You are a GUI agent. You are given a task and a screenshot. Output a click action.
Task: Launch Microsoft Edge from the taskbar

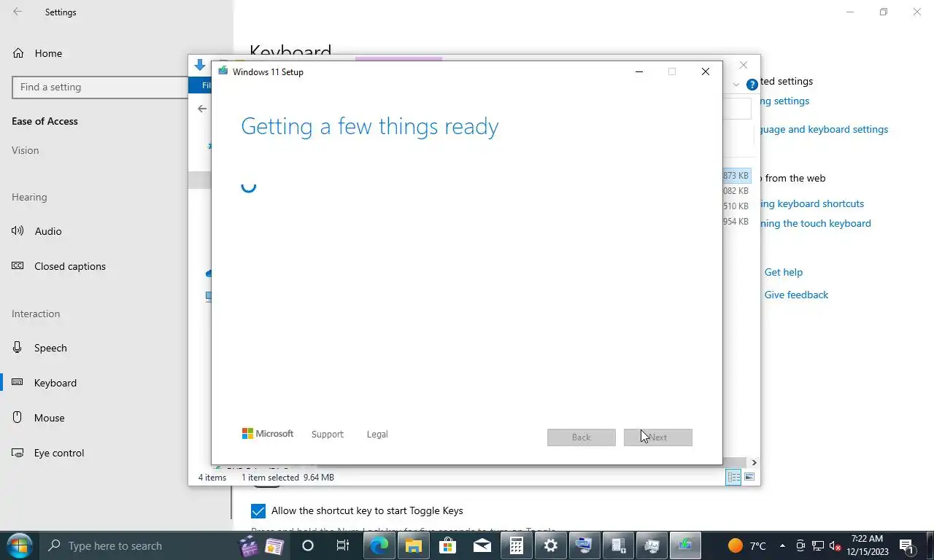(378, 545)
